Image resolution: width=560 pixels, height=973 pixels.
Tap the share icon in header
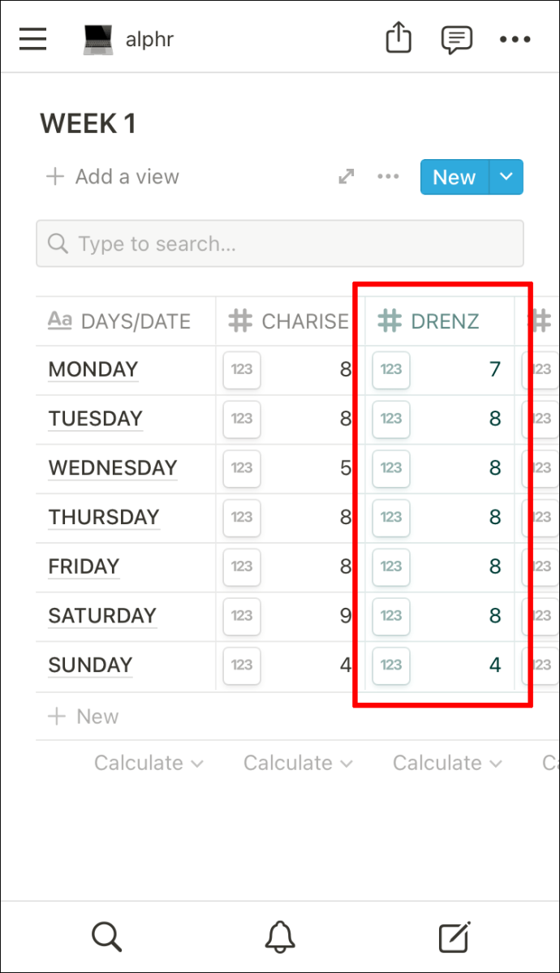(398, 37)
